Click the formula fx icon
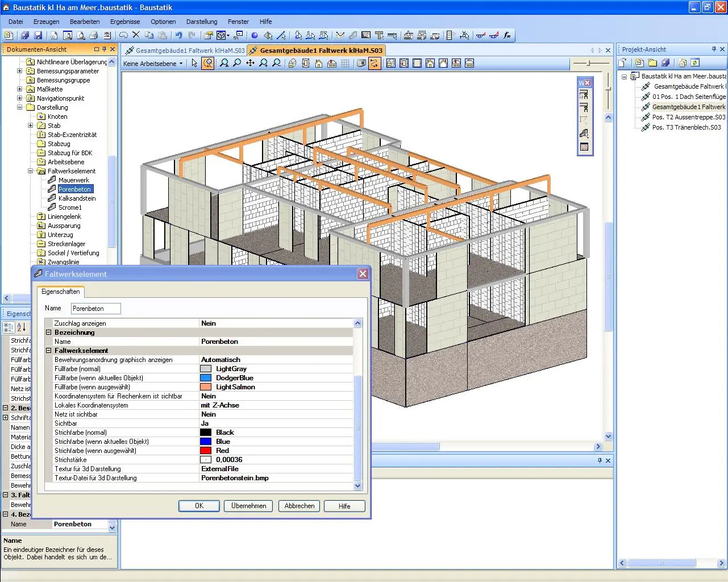The image size is (728, 582). pos(507,35)
